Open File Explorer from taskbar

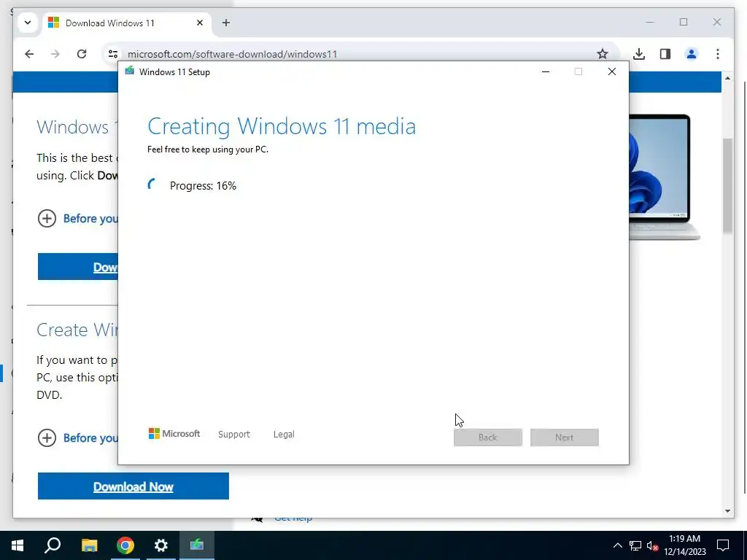click(x=89, y=545)
